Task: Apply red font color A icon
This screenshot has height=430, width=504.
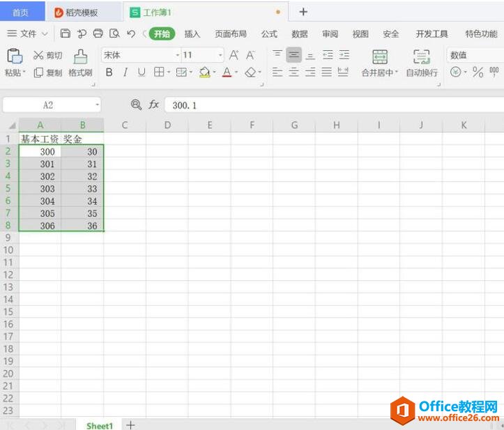Action: [227, 72]
